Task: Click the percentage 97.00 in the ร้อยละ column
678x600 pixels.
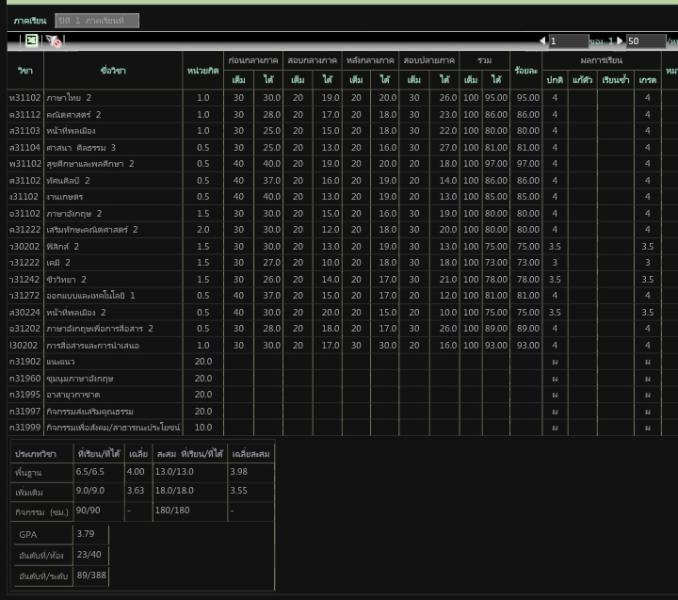Action: [528, 164]
